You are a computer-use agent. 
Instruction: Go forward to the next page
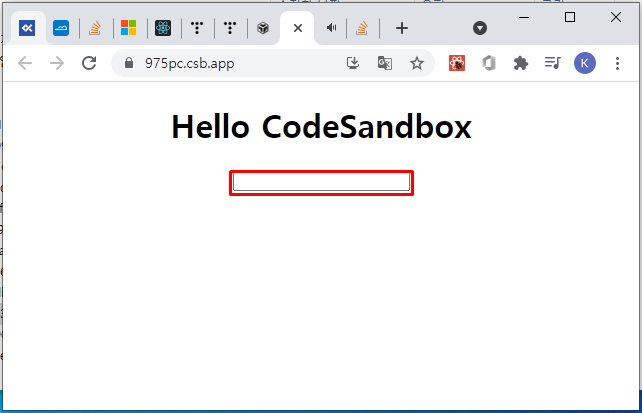pos(57,63)
